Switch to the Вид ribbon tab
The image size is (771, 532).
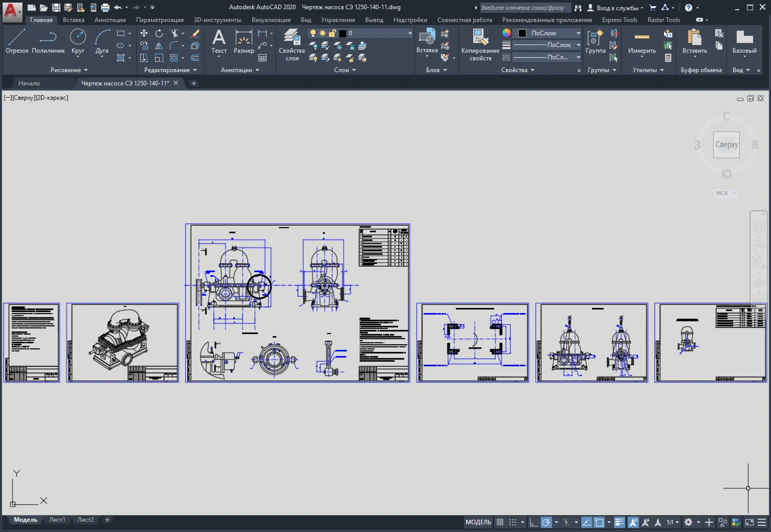(x=306, y=20)
